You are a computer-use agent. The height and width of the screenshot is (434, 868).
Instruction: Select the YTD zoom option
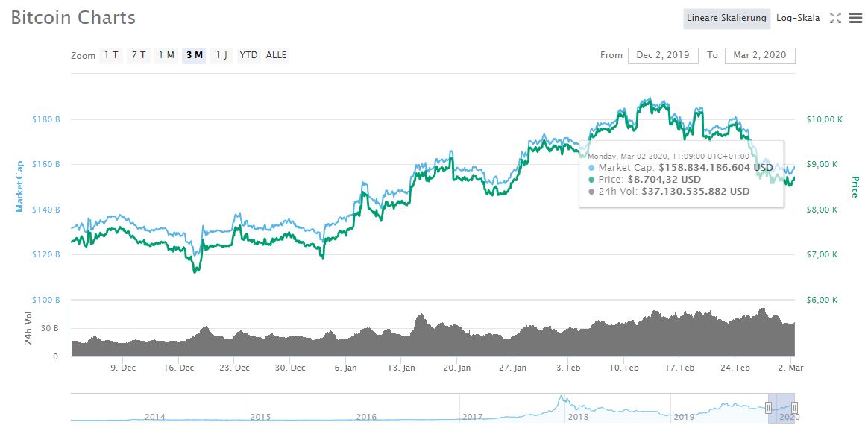pyautogui.click(x=248, y=54)
